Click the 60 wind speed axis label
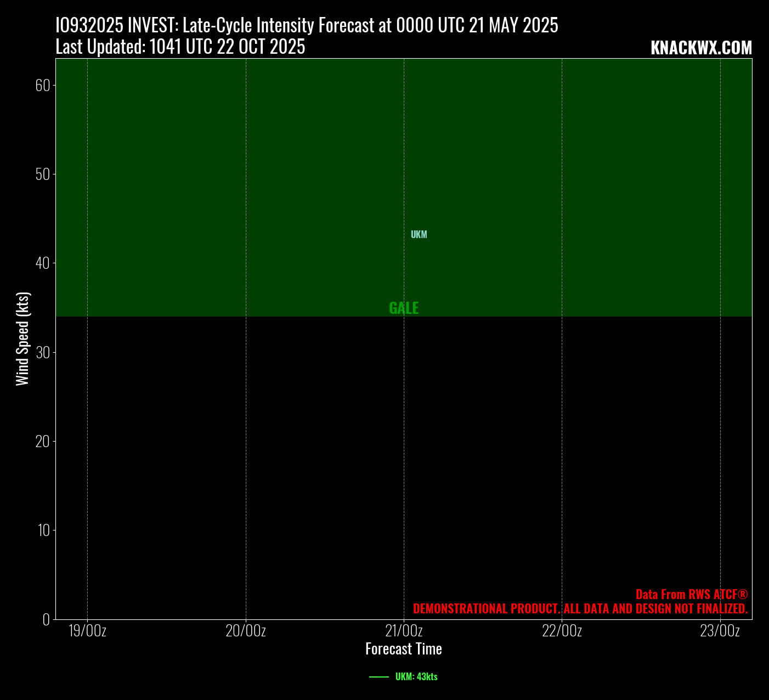 point(43,86)
